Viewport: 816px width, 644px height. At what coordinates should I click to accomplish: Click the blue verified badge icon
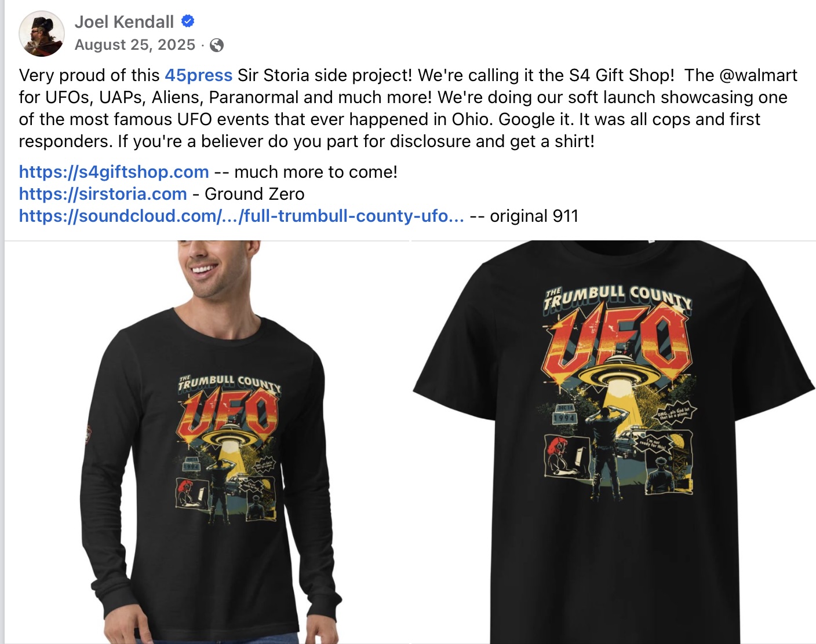coord(188,21)
